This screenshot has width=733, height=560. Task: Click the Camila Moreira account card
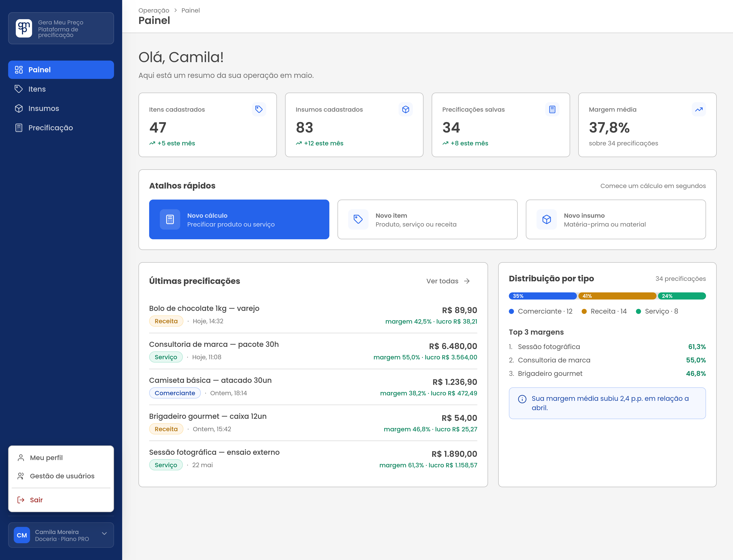coord(61,535)
